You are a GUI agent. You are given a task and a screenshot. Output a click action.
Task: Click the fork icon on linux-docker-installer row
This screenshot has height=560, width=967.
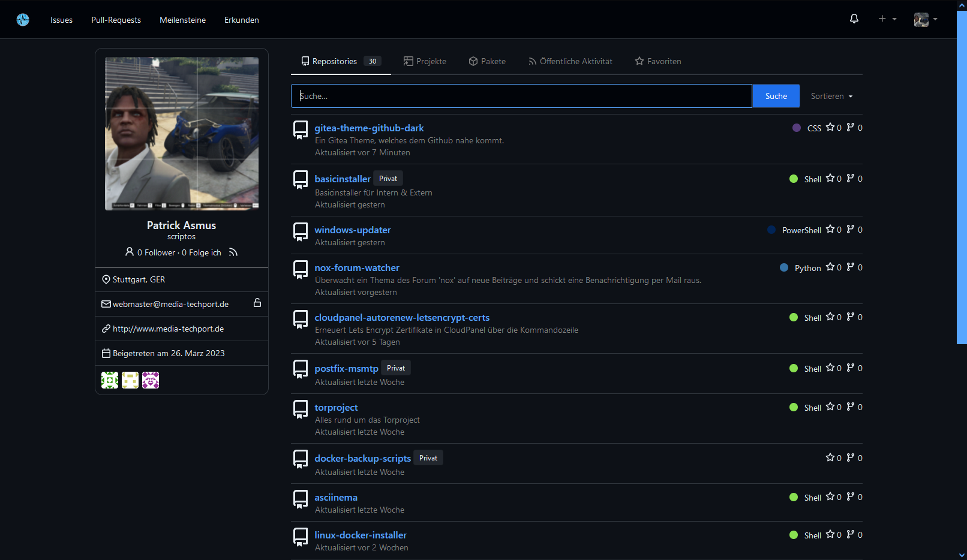(x=851, y=534)
